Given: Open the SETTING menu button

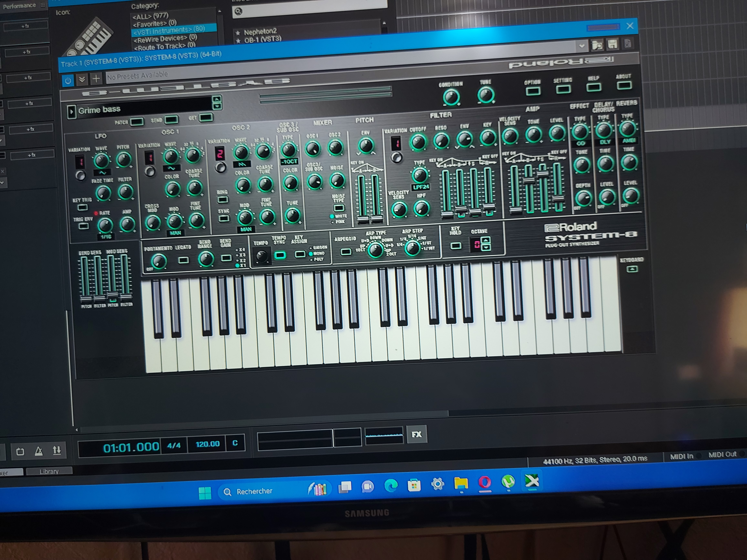Looking at the screenshot, I should coord(563,89).
